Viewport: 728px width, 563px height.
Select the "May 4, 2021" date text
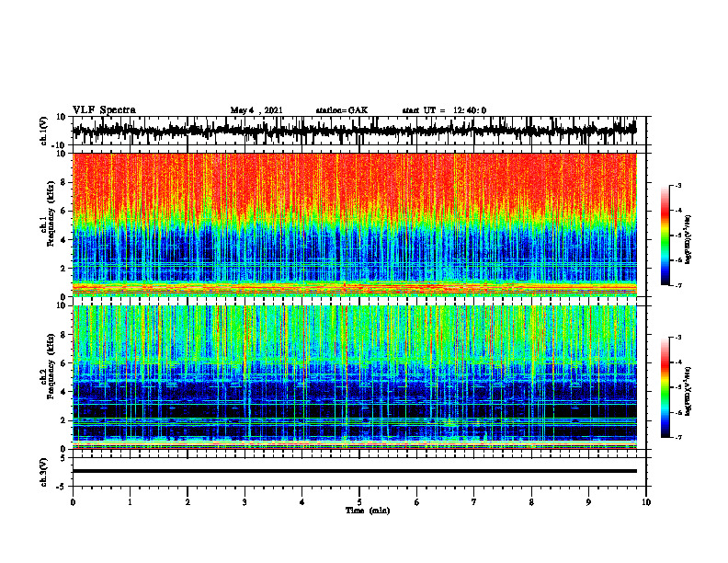pos(256,110)
